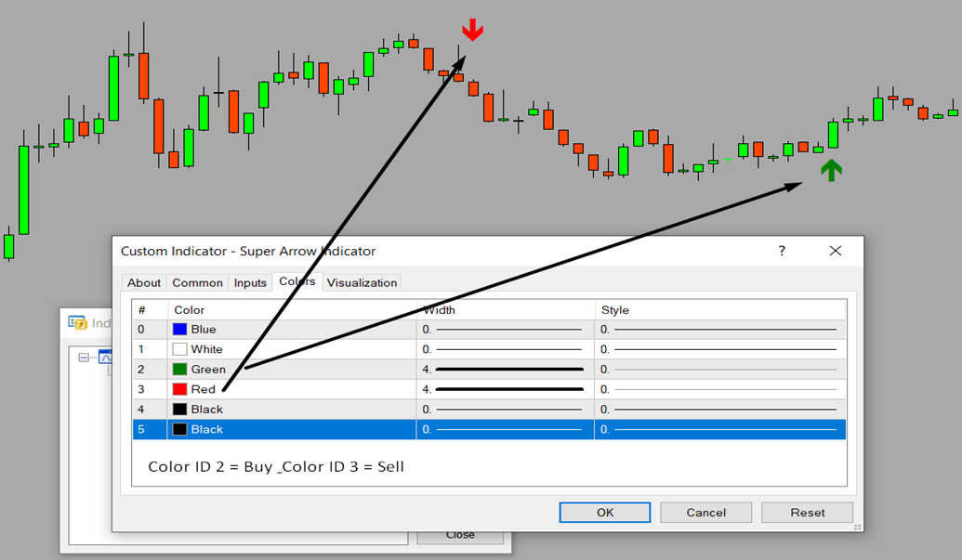This screenshot has height=560, width=962.
Task: Click the green buy arrow on chart
Action: [831, 170]
